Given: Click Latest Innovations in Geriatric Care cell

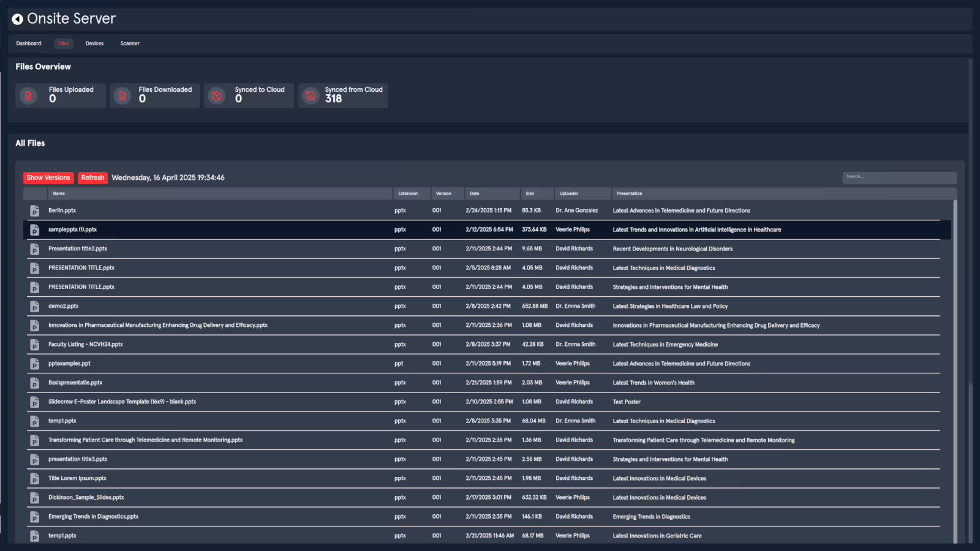Looking at the screenshot, I should (657, 536).
